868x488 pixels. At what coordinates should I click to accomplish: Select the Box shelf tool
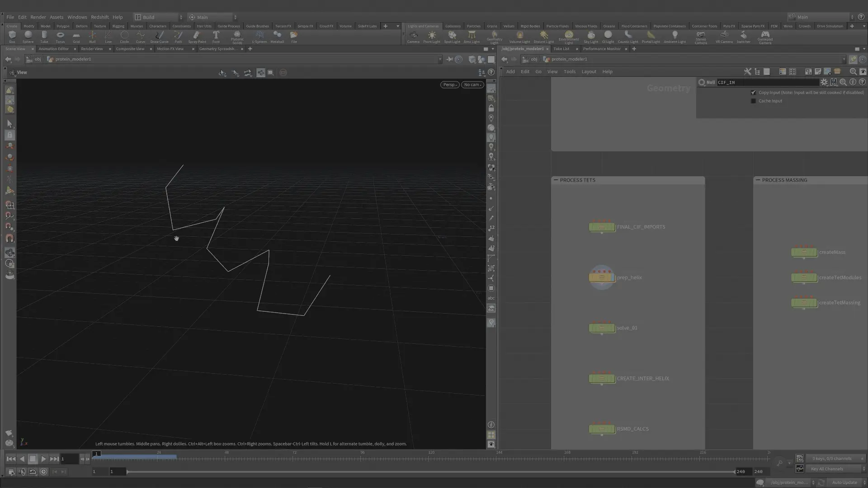tap(12, 37)
